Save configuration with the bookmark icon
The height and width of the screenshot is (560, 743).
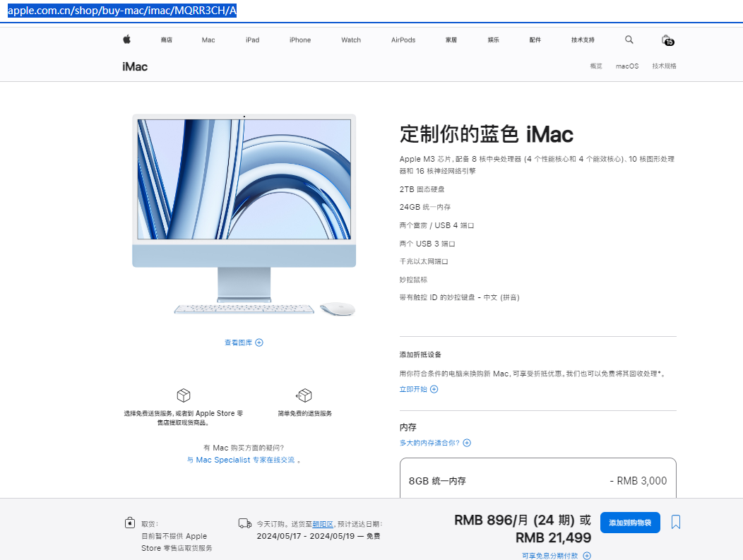pyautogui.click(x=676, y=522)
